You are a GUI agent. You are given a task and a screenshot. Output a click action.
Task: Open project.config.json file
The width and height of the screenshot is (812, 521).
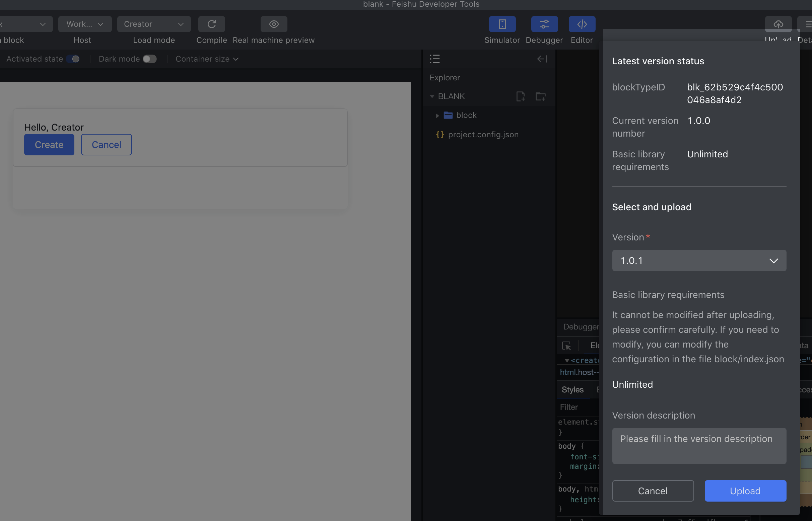483,134
